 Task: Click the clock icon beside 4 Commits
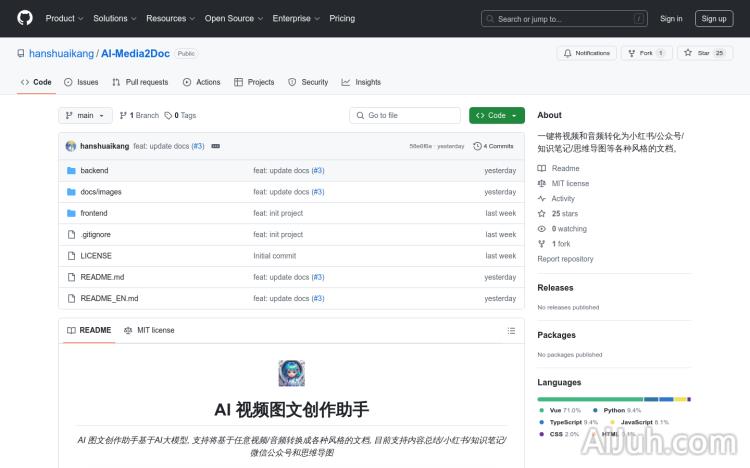(x=477, y=146)
